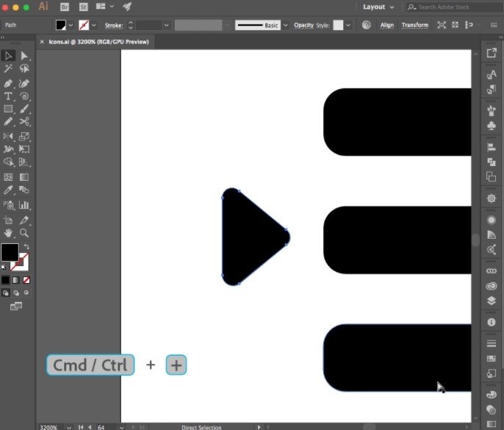
Task: Open the Basic brush definition dropdown
Action: point(285,25)
